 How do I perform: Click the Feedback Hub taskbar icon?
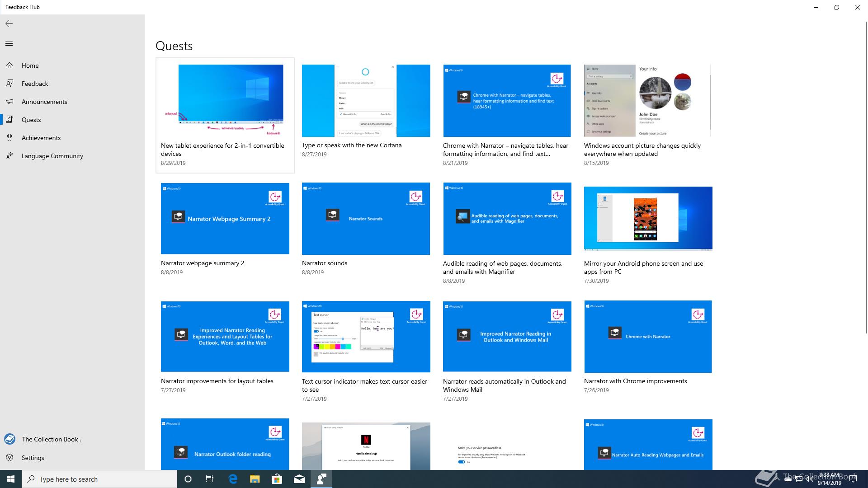pos(321,479)
